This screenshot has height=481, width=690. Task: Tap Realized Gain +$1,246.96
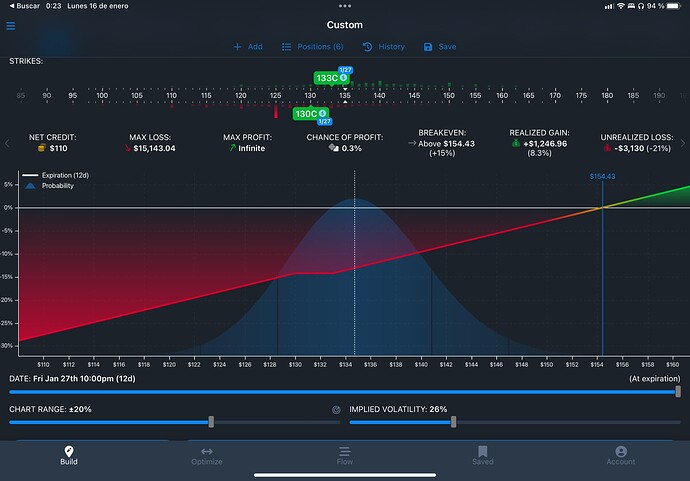click(545, 144)
